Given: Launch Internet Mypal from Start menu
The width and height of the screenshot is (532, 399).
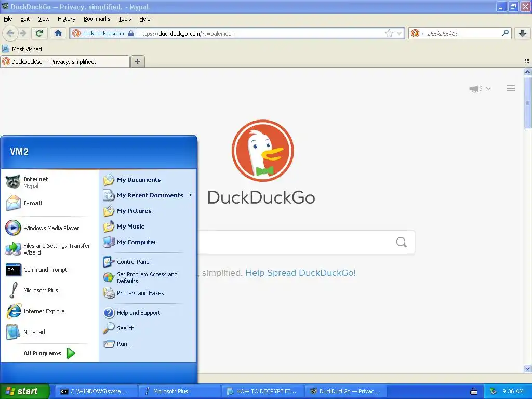Looking at the screenshot, I should click(x=49, y=182).
